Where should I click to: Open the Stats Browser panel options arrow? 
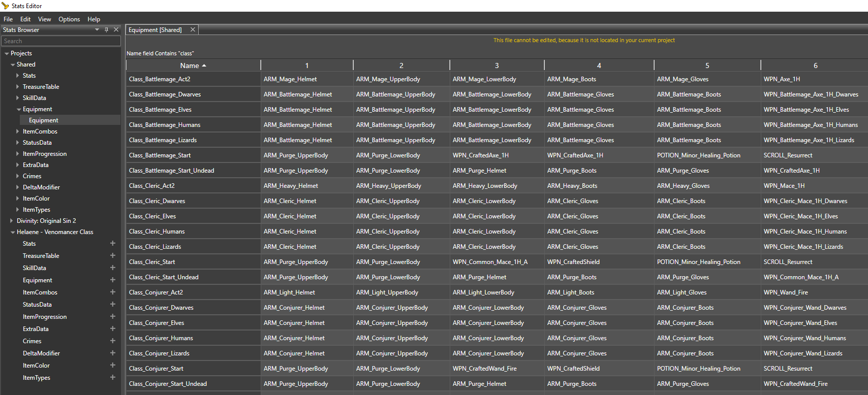point(97,30)
